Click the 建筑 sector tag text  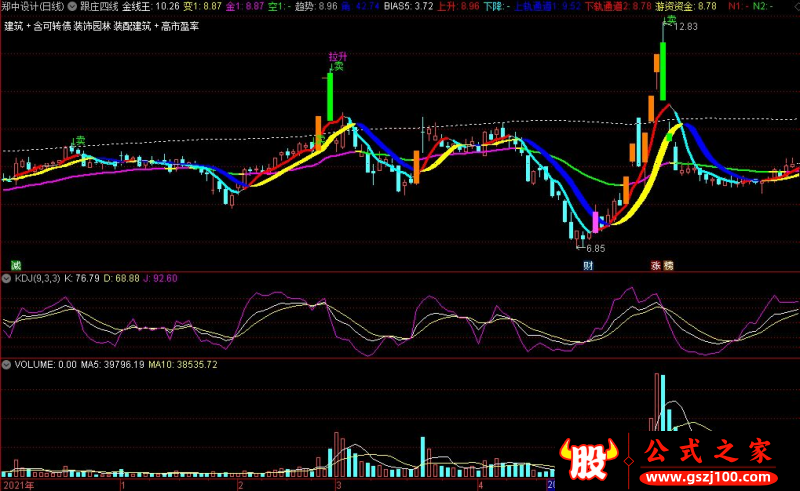tap(14, 27)
